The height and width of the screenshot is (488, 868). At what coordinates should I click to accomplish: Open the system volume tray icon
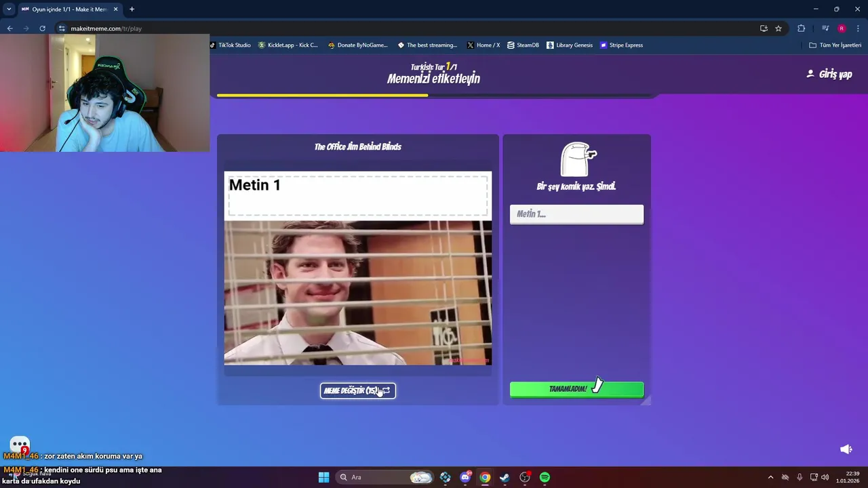pos(825,477)
